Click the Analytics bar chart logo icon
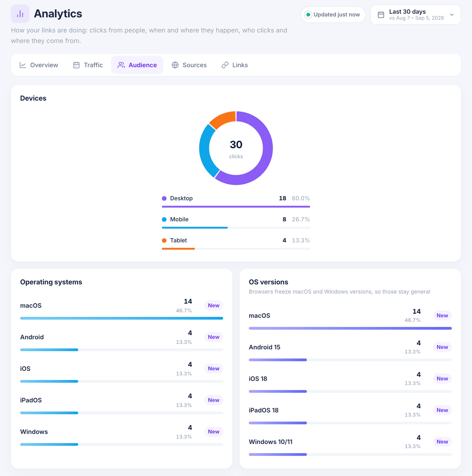472x476 pixels. (20, 14)
